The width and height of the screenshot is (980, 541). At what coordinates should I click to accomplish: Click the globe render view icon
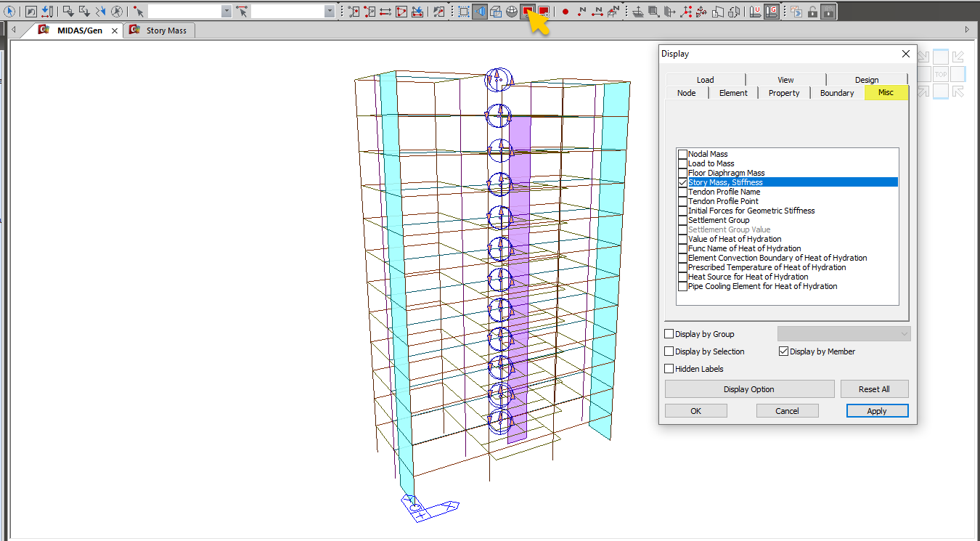pos(512,12)
